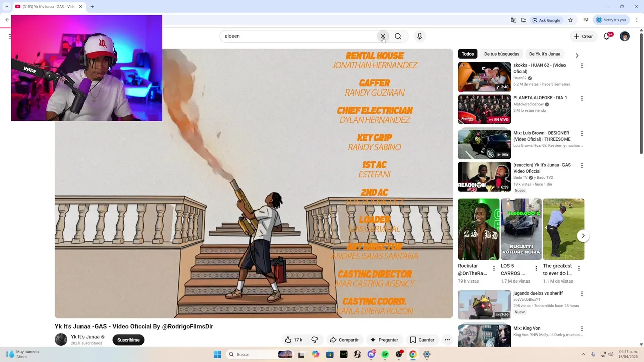Open PLANETA ALOFOKE - DIA 1 live thumbnail
The width and height of the screenshot is (644, 362).
tap(484, 109)
